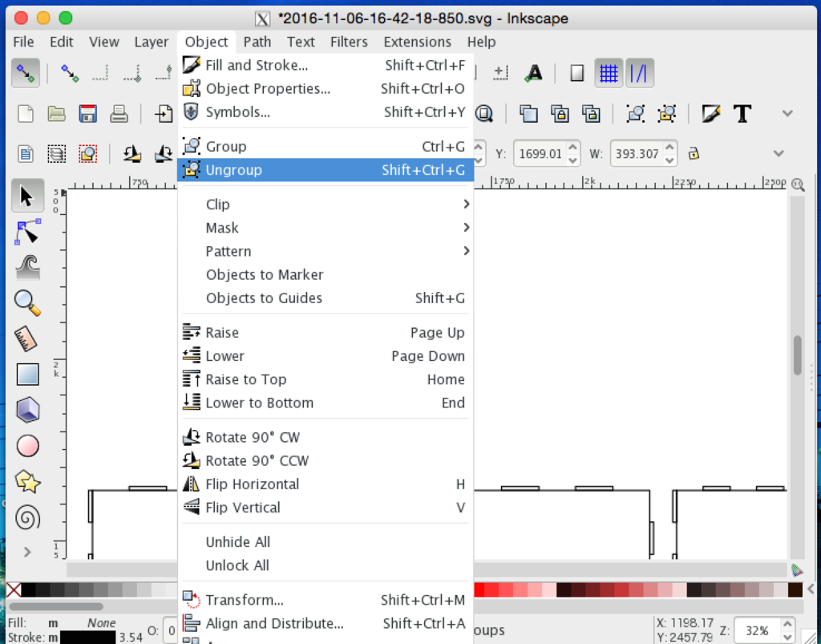
Task: Click the Print icon
Action: (119, 114)
